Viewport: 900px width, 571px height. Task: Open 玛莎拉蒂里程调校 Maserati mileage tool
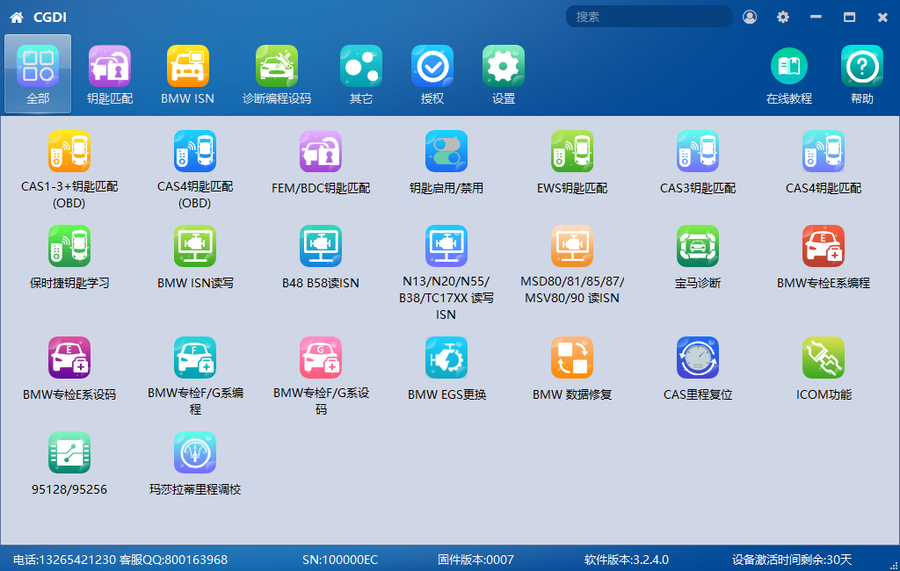(x=195, y=453)
